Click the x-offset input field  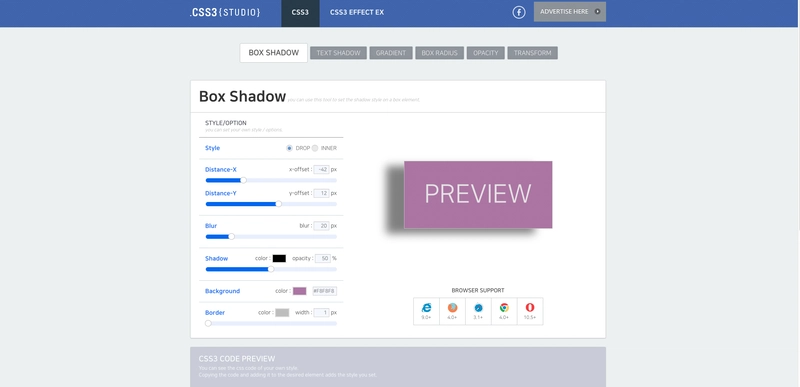321,169
